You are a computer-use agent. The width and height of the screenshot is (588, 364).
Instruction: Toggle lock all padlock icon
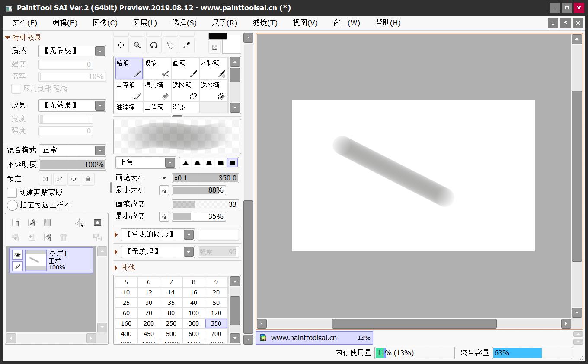click(x=88, y=179)
